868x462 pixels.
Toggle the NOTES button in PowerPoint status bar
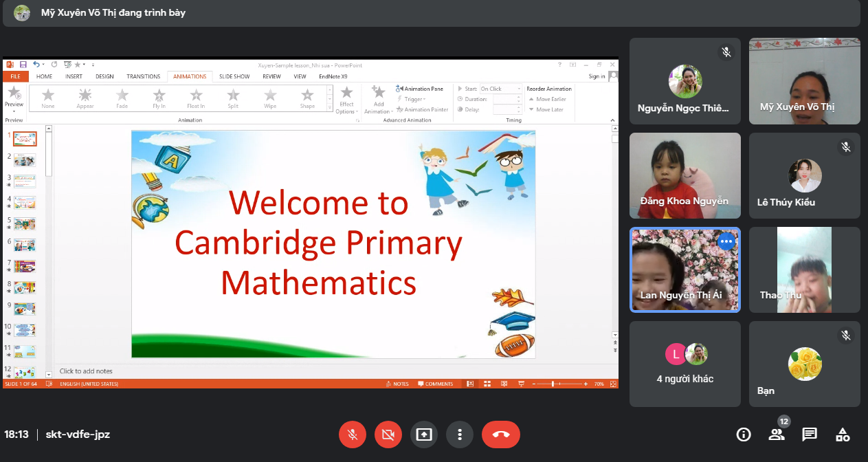click(397, 384)
